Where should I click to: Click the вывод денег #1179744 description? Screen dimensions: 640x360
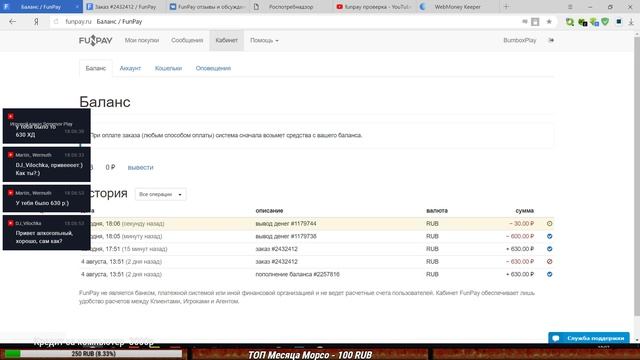[x=286, y=224]
